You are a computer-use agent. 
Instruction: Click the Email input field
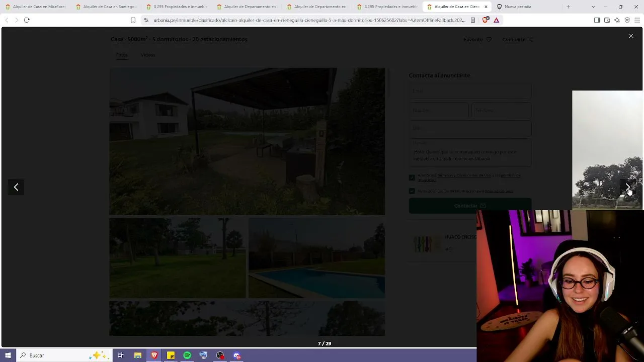click(470, 91)
